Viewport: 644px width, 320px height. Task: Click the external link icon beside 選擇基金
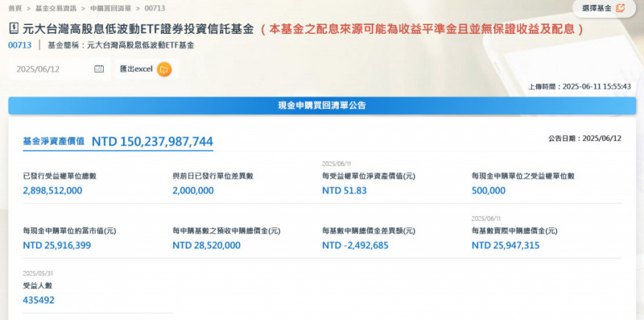pos(620,8)
